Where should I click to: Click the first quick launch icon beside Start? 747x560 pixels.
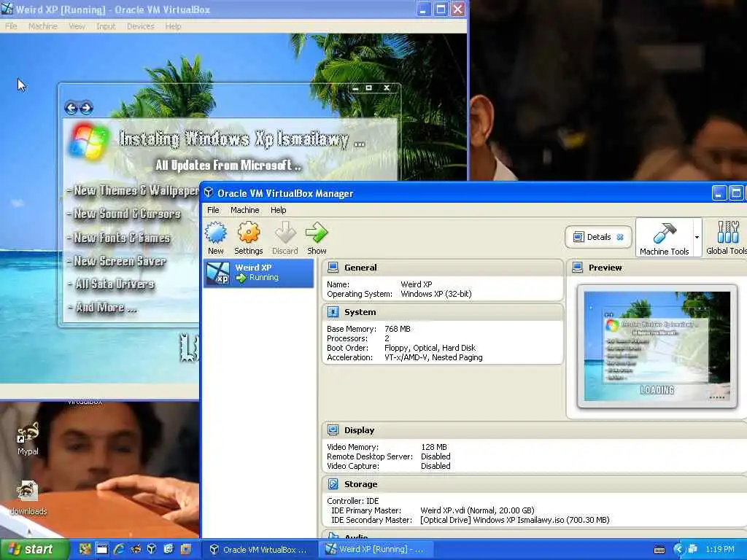point(85,549)
